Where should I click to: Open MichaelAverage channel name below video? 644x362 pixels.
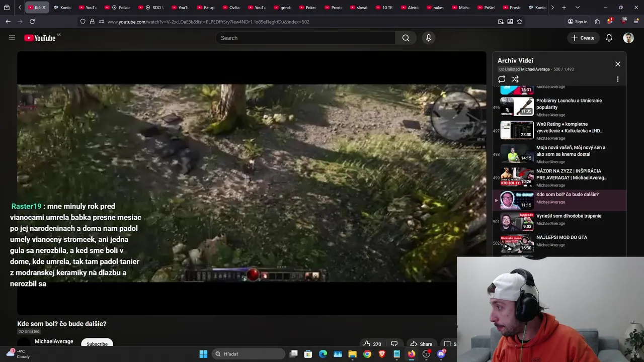pyautogui.click(x=54, y=341)
